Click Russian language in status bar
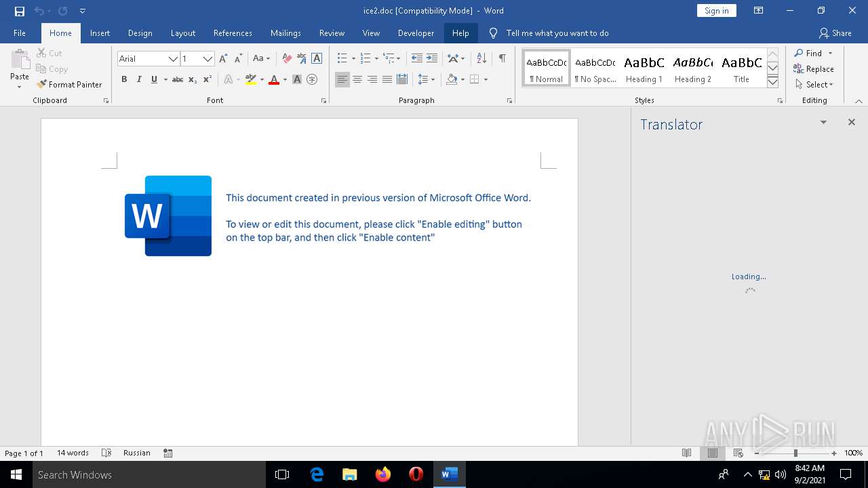Screen dimensions: 868x488 pos(137,453)
